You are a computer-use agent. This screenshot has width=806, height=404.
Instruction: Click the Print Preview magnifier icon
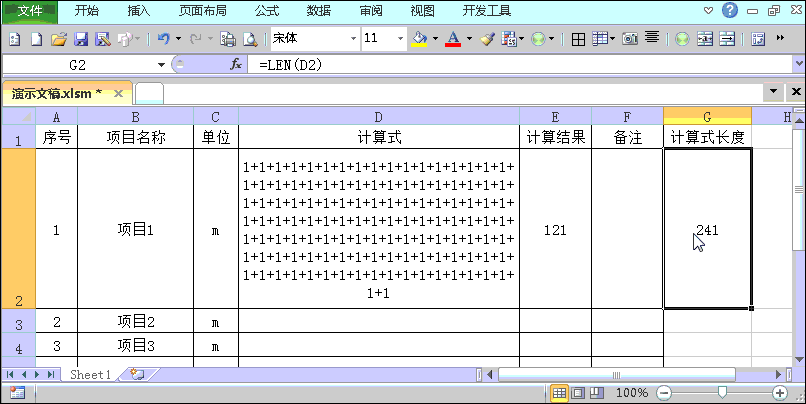click(x=250, y=39)
